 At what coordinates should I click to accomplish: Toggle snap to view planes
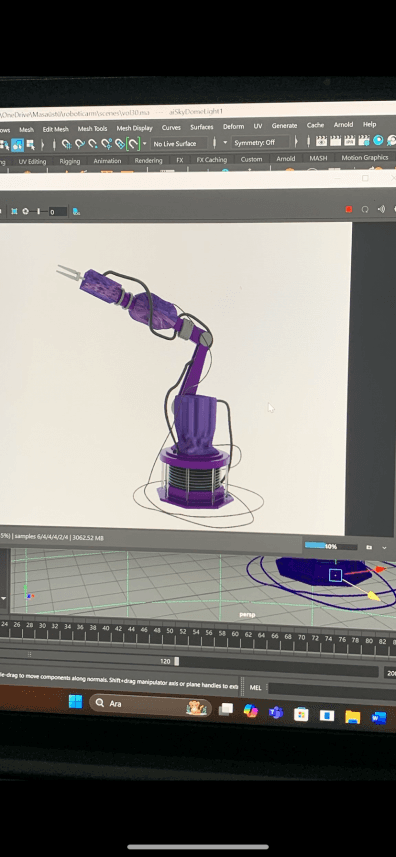click(120, 144)
